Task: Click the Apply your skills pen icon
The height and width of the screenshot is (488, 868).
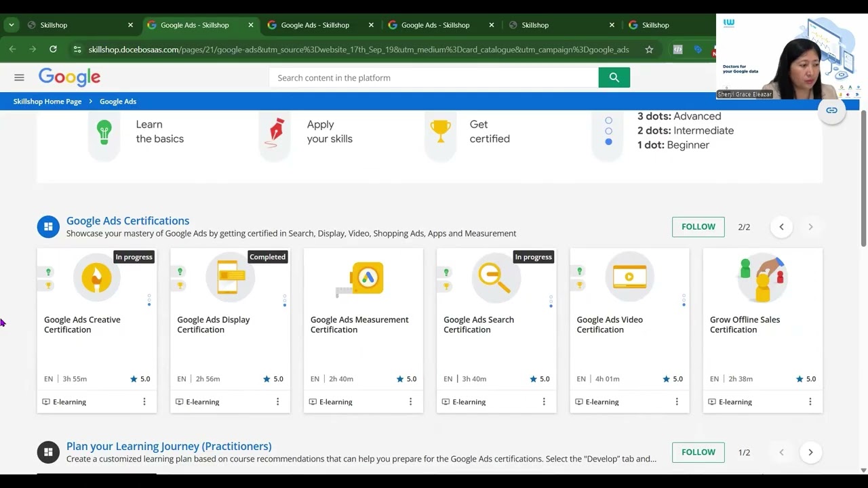Action: [275, 131]
